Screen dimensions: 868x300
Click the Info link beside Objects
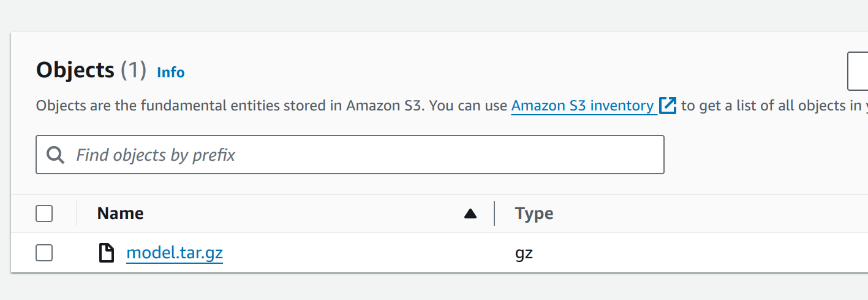click(170, 72)
